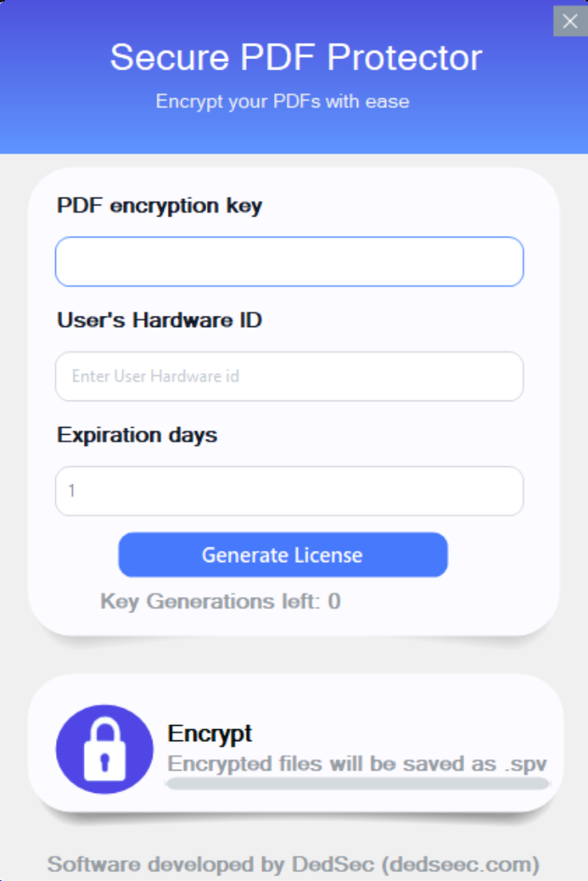Click 'Software developed by DedSec' footer text
Image resolution: width=588 pixels, height=881 pixels.
point(211,864)
